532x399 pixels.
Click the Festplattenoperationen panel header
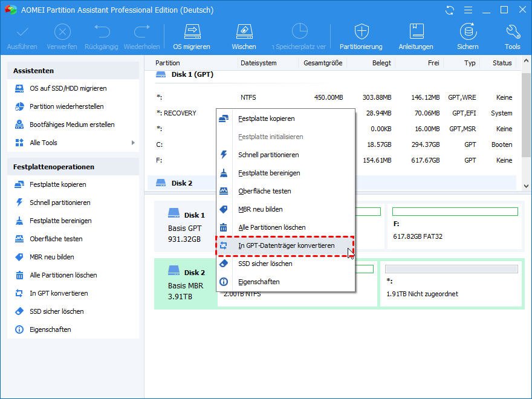[73, 167]
